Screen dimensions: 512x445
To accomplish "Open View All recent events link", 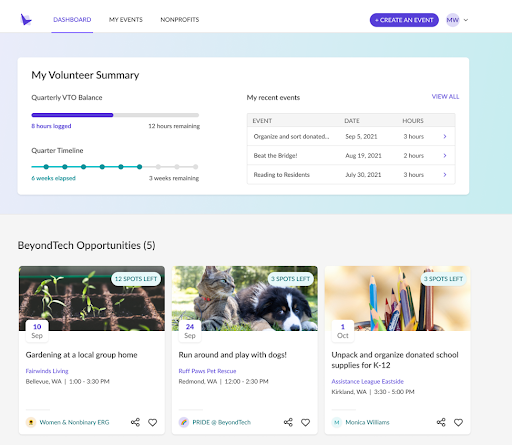I will point(445,97).
